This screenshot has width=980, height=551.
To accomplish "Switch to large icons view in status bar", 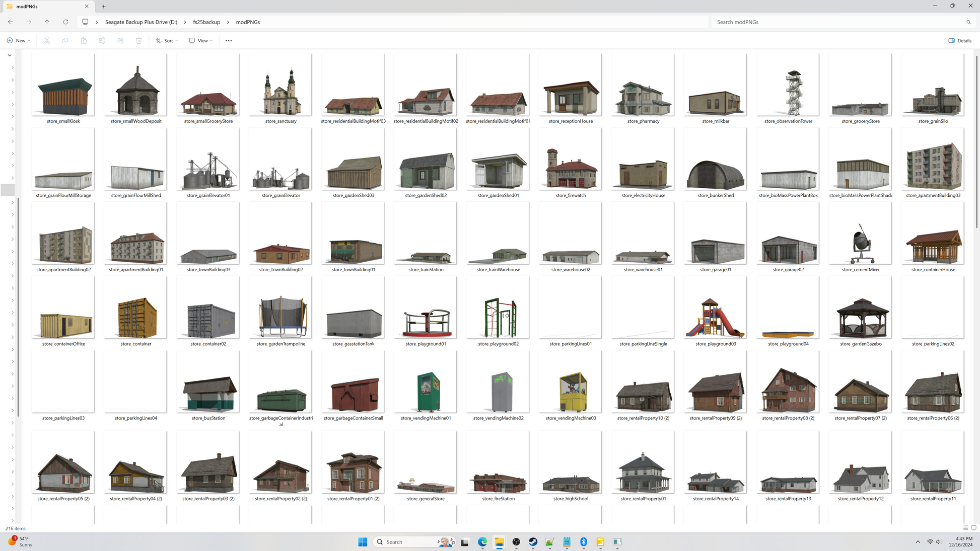I will tap(973, 528).
